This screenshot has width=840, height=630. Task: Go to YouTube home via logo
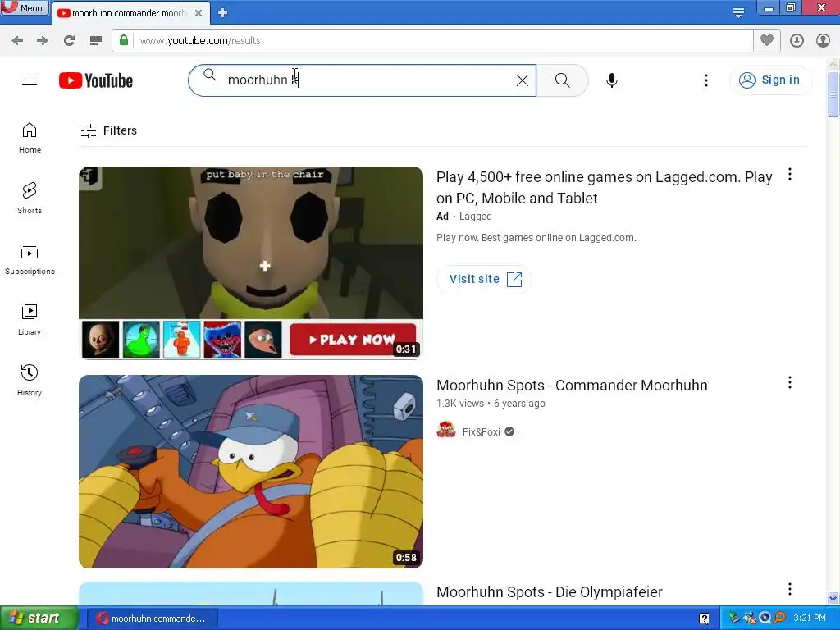click(x=96, y=80)
